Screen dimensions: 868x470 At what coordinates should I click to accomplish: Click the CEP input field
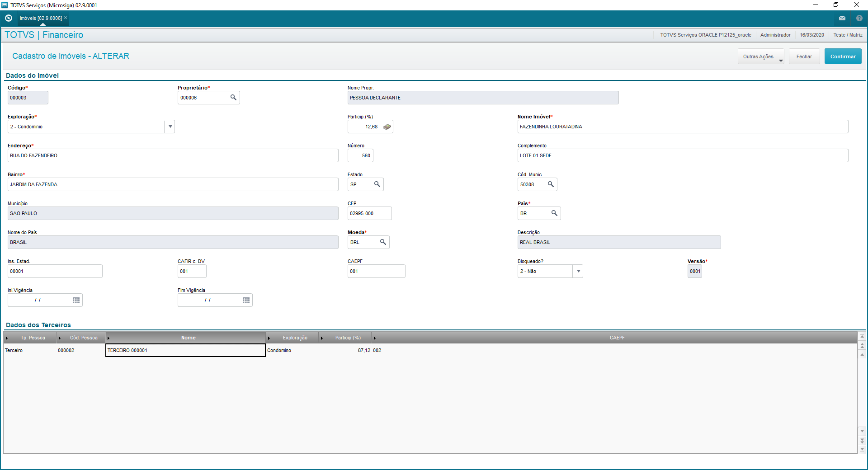click(369, 213)
